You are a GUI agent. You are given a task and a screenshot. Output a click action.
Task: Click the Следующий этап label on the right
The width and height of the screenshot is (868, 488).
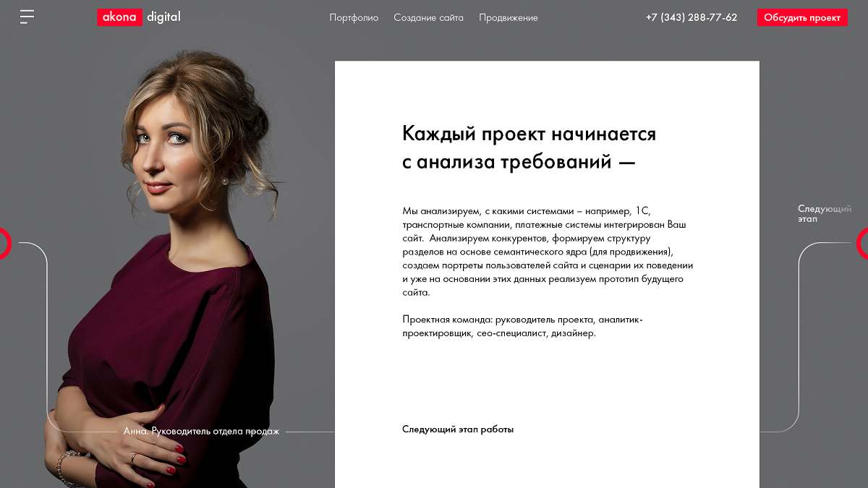coord(825,214)
